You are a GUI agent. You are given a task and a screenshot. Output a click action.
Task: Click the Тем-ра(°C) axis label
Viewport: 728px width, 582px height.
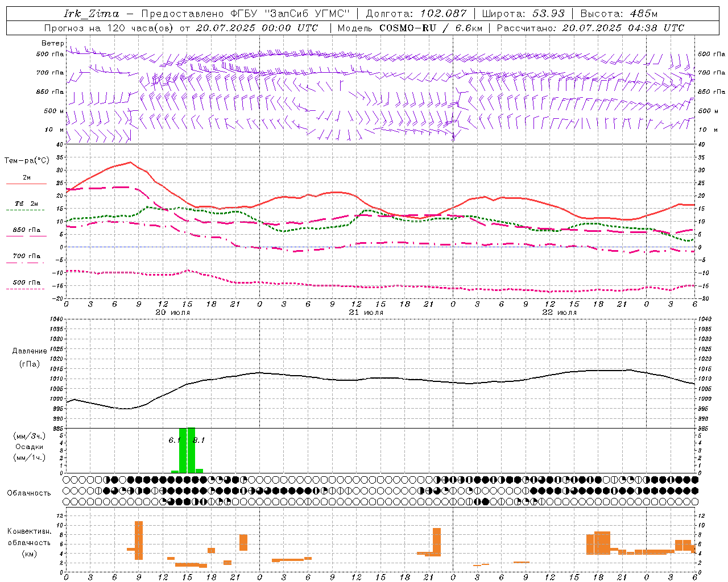(27, 161)
